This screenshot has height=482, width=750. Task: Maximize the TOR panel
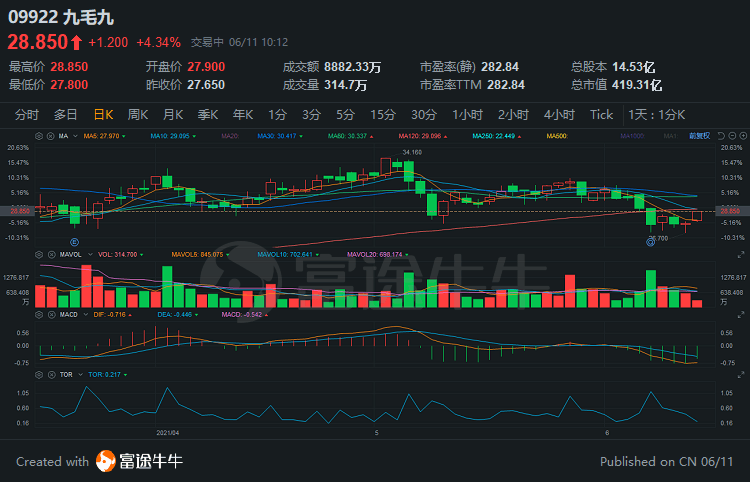point(741,374)
